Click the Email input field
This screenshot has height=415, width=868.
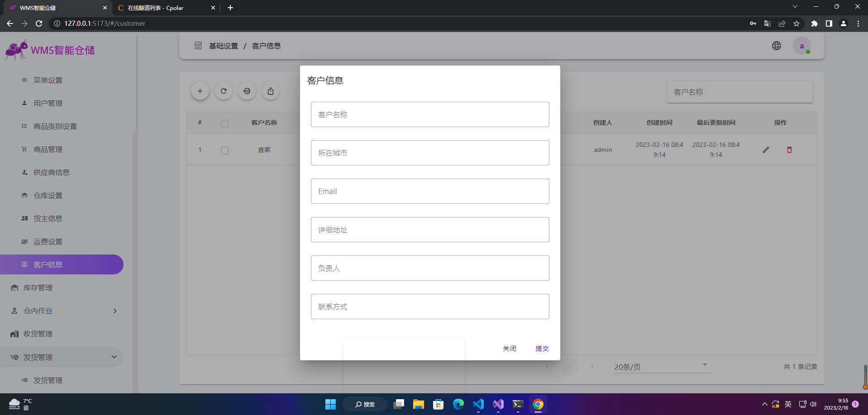click(x=430, y=191)
